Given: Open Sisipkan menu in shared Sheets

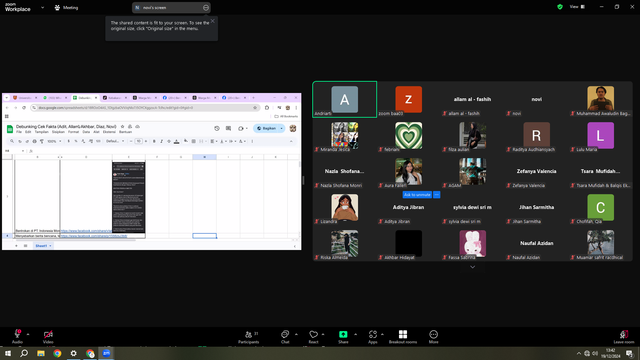Looking at the screenshot, I should tap(58, 132).
